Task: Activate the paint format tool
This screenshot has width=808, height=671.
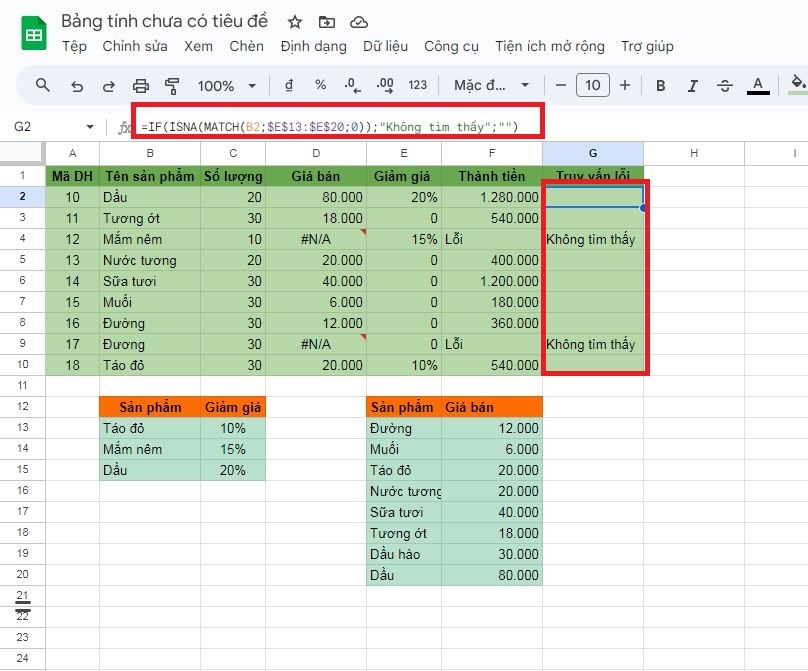Action: (172, 86)
